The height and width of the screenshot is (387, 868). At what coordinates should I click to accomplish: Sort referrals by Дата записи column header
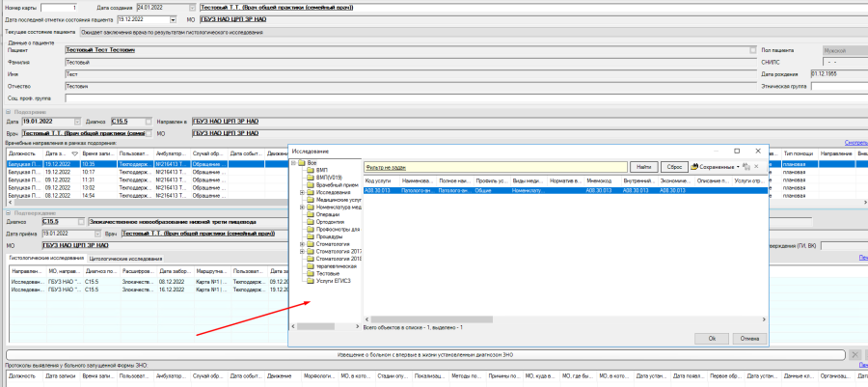click(62, 153)
